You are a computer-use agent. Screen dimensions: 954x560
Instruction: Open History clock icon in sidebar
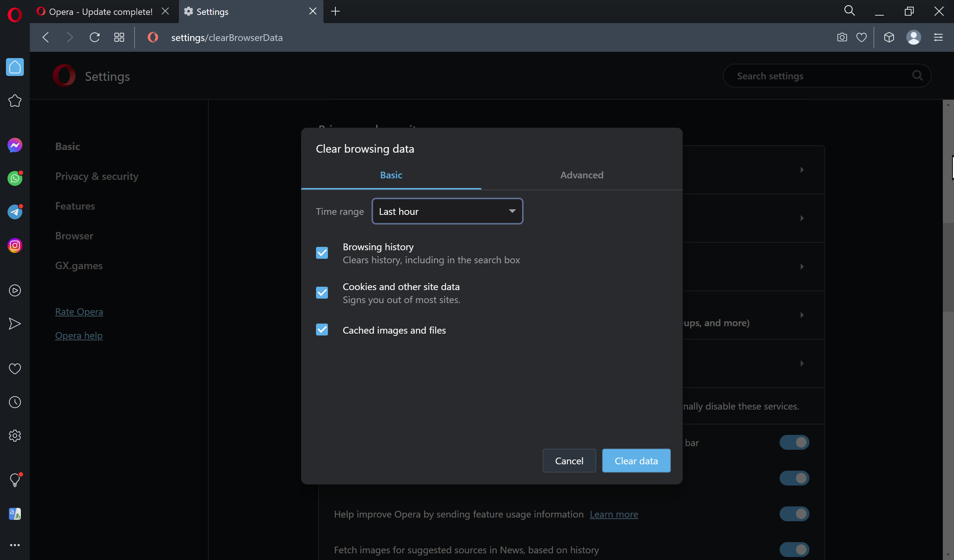tap(15, 402)
